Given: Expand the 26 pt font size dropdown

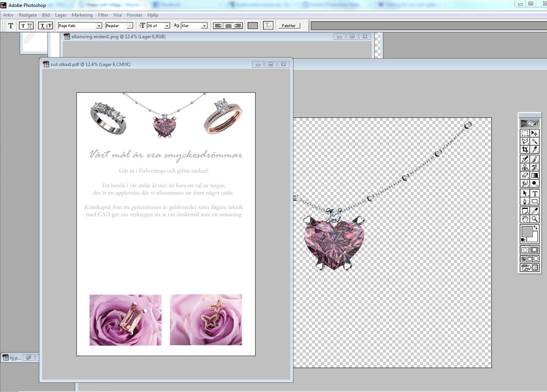Looking at the screenshot, I should [x=167, y=26].
